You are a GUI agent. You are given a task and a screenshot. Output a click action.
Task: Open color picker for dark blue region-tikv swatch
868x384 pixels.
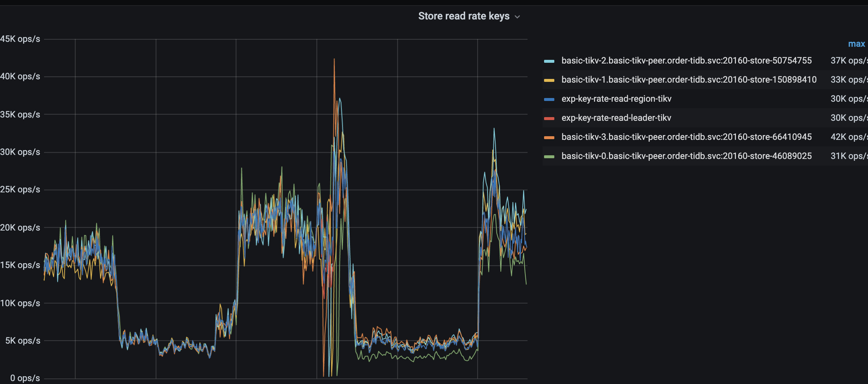point(549,99)
